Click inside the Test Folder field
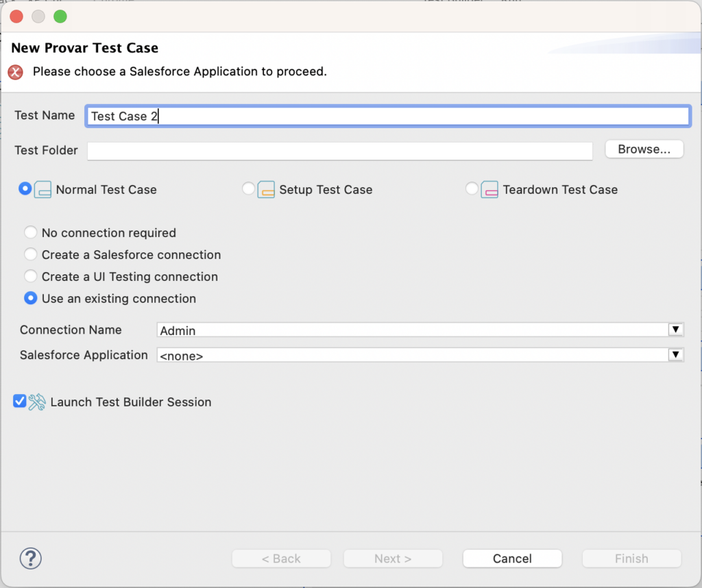The image size is (702, 588). click(x=339, y=151)
